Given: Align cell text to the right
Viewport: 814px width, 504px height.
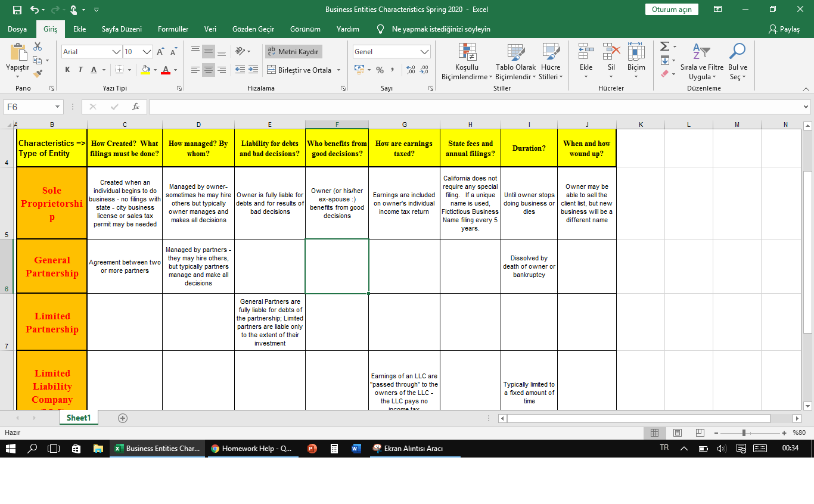Looking at the screenshot, I should coord(221,70).
